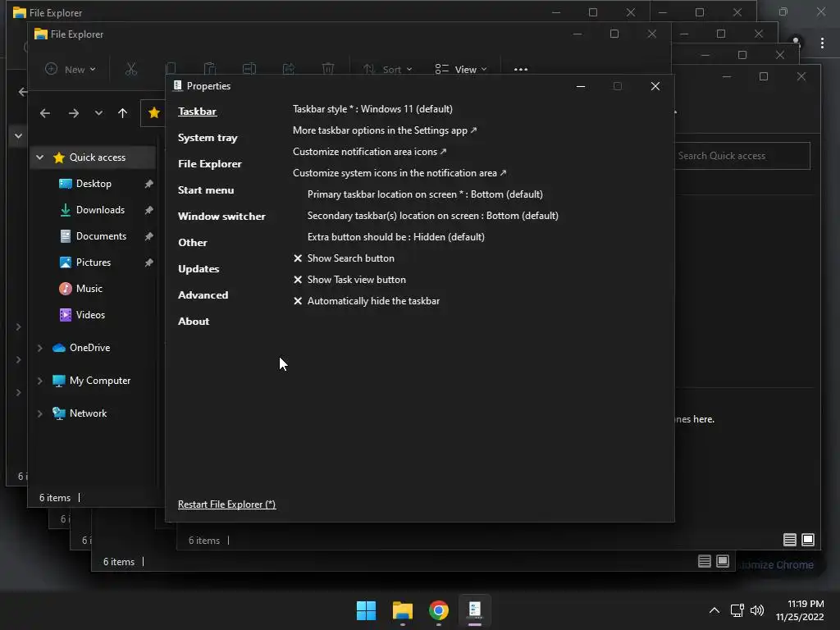Go to the Other section

tap(192, 243)
